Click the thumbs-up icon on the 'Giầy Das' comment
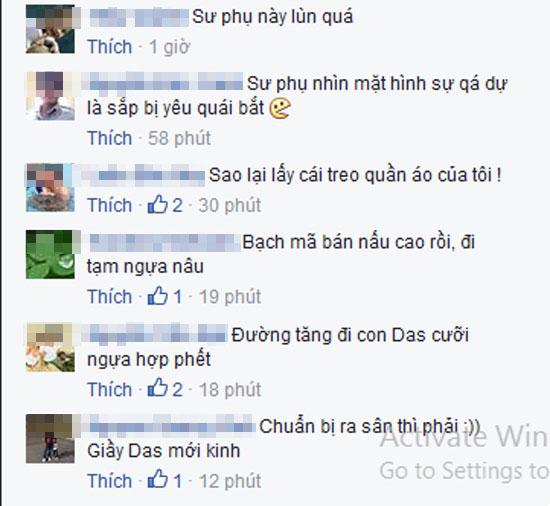The height and width of the screenshot is (506, 550). 157,479
